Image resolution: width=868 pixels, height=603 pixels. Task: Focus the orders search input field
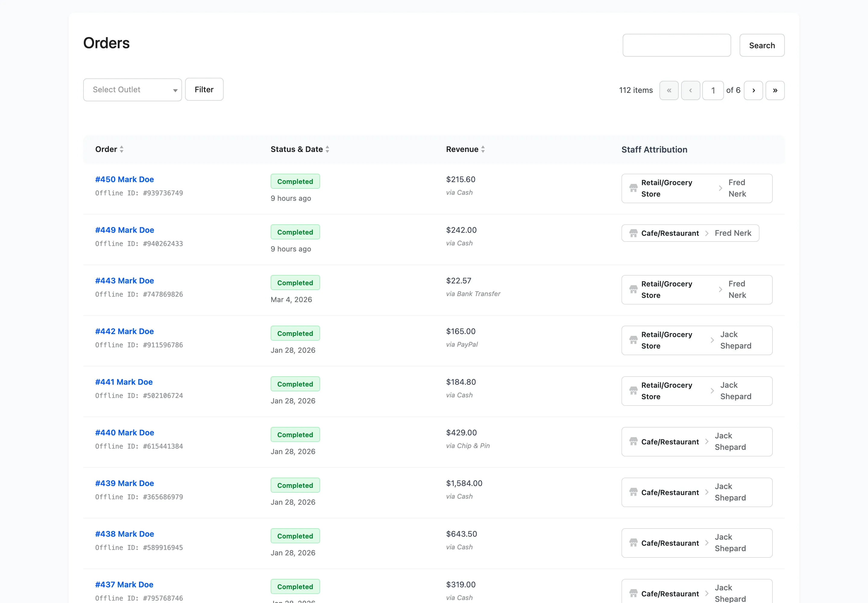pyautogui.click(x=677, y=45)
